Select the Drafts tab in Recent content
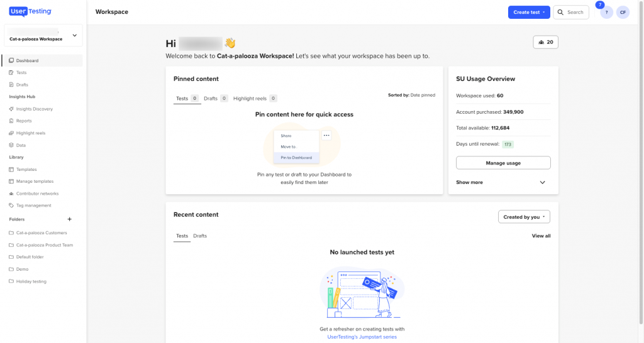 tap(200, 236)
